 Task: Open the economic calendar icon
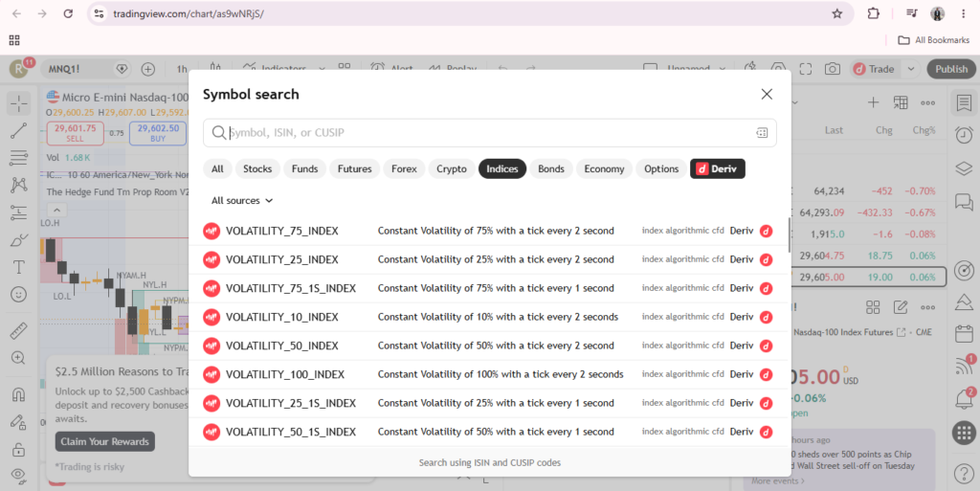964,334
